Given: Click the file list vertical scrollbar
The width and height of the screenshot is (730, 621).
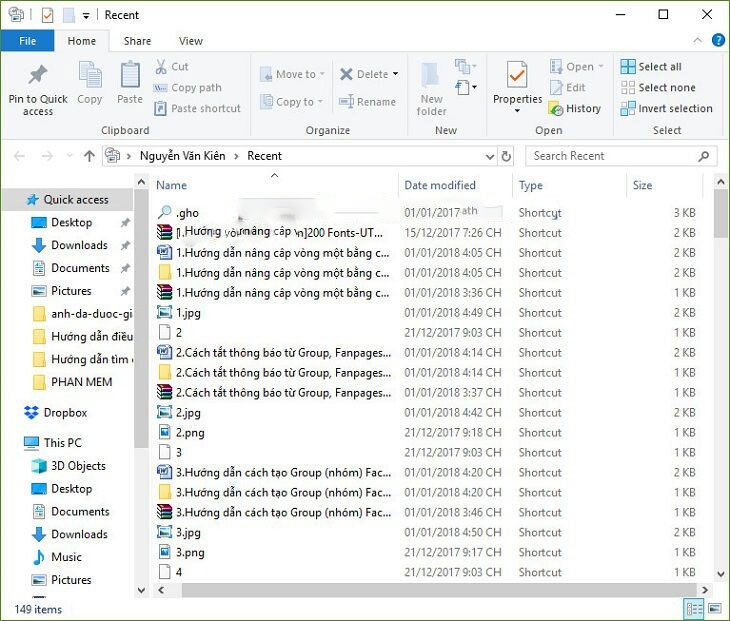Looking at the screenshot, I should tap(721, 215).
